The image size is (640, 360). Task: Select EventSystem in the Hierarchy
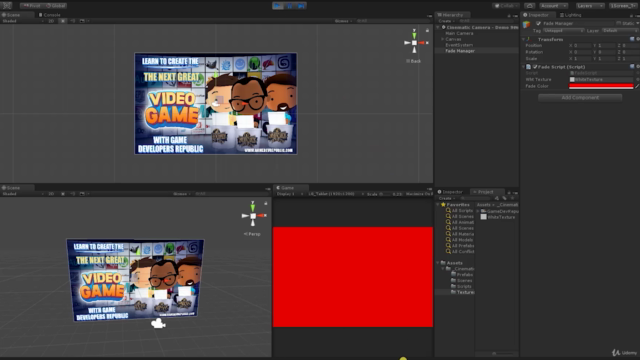point(459,45)
